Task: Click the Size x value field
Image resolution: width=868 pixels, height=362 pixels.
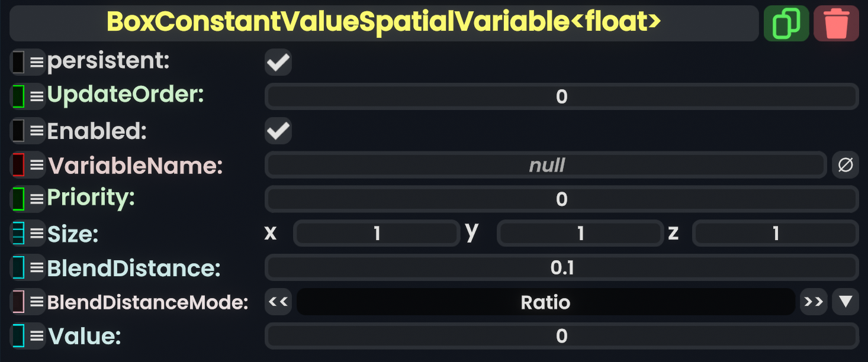Action: point(377,234)
